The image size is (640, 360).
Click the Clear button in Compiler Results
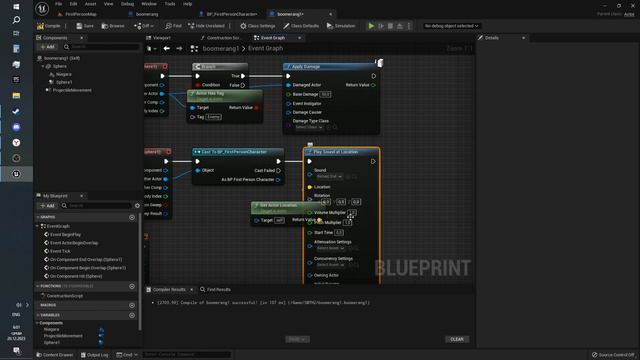pyautogui.click(x=457, y=339)
